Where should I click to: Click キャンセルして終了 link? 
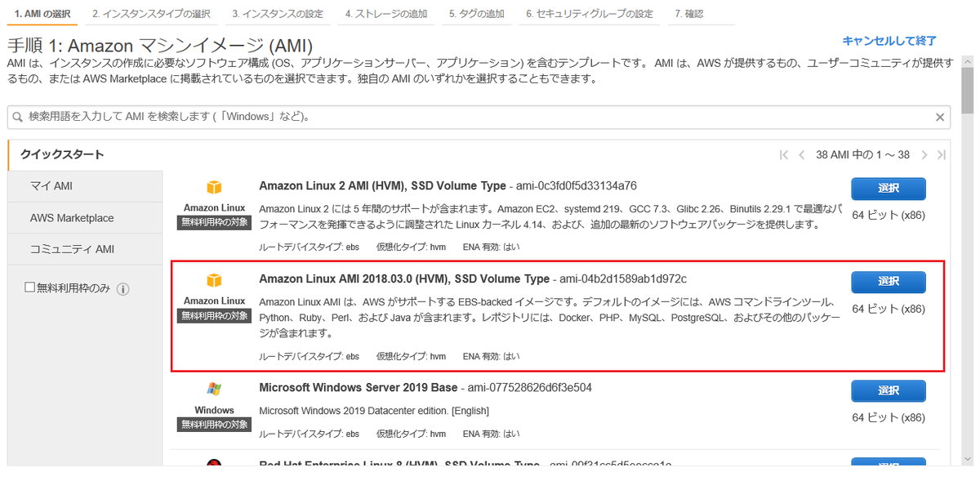[889, 41]
